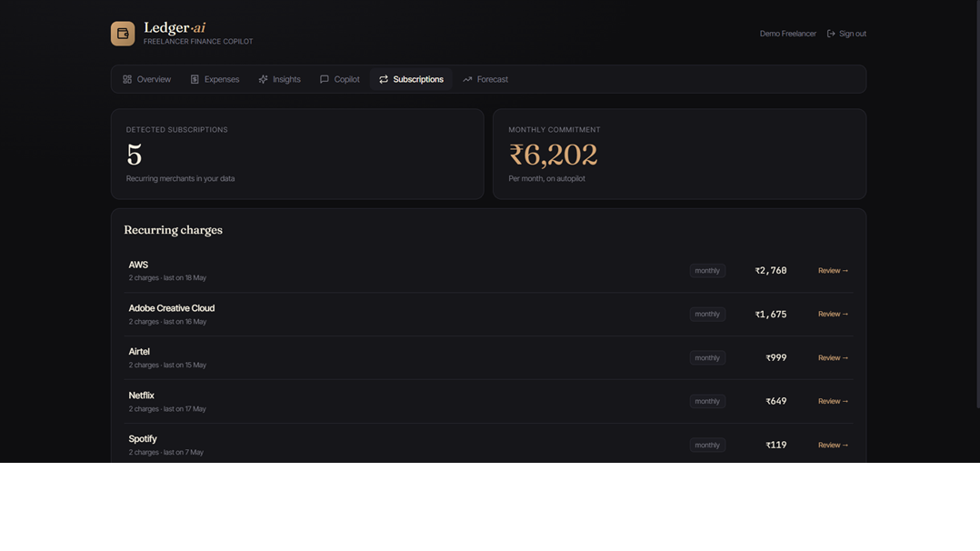Click '2 charges · last on 17 May' text
This screenshot has width=980, height=551.
167,408
